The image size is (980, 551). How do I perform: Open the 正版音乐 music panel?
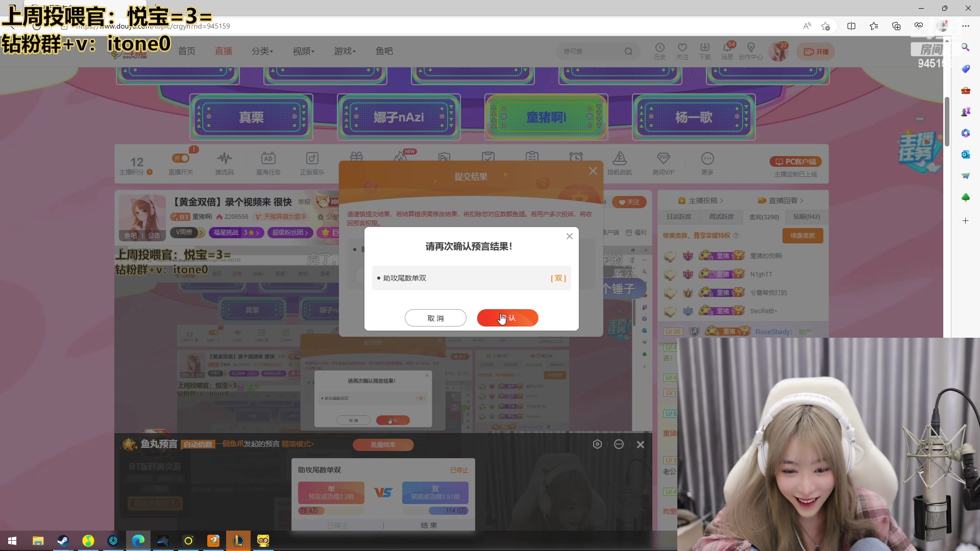click(x=312, y=162)
